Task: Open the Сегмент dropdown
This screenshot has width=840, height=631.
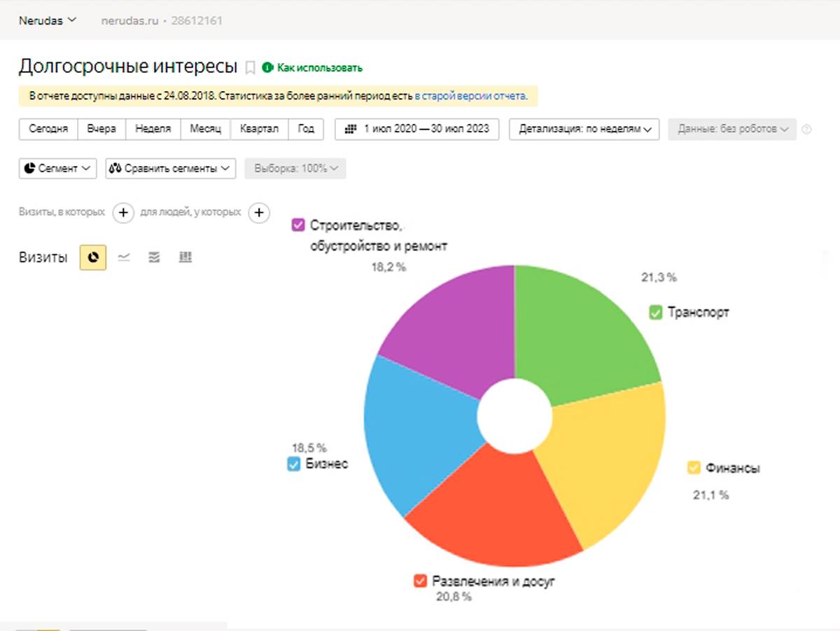Action: click(57, 169)
